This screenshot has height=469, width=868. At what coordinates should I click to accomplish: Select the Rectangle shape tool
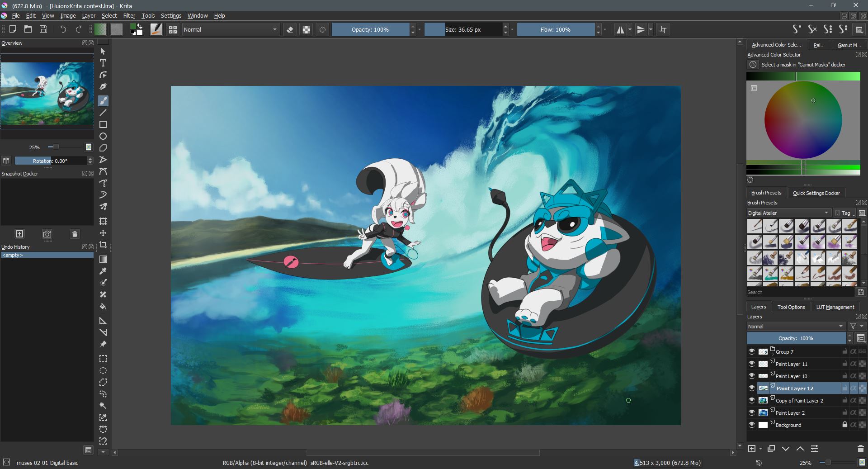(103, 124)
